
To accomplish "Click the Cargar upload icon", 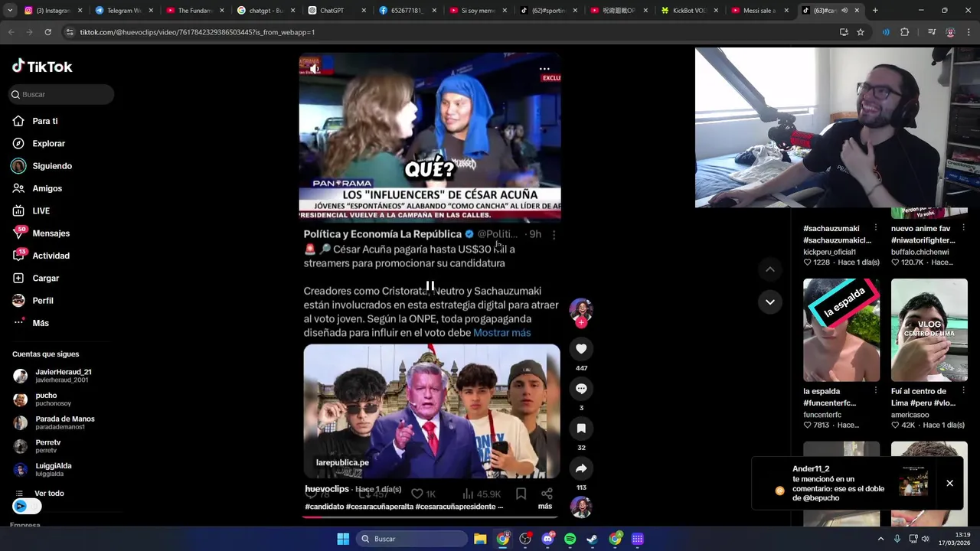I will [x=18, y=278].
